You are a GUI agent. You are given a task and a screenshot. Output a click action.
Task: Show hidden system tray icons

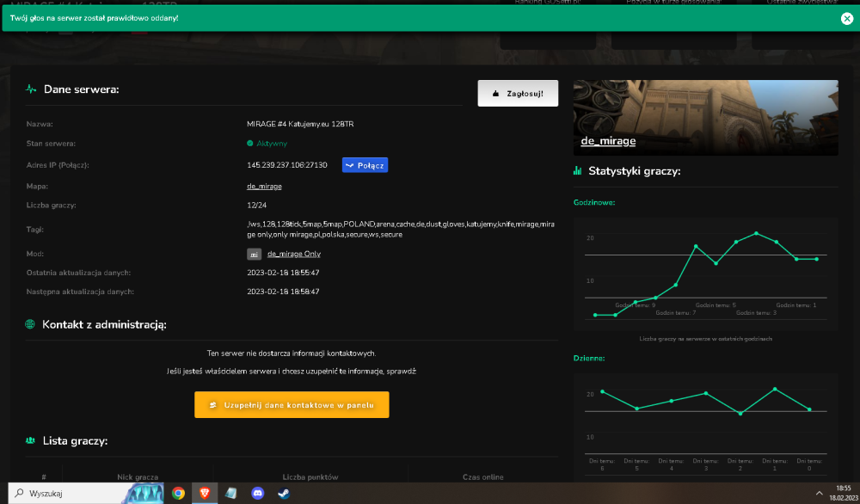[819, 493]
